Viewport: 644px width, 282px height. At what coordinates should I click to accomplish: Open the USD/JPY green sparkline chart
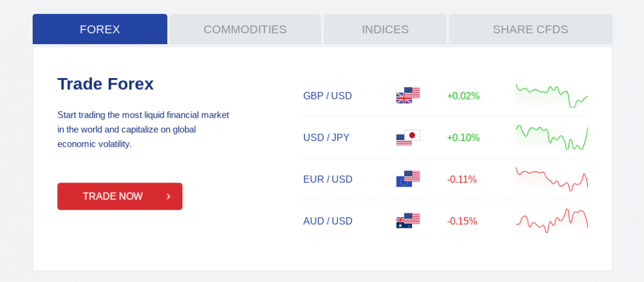(552, 137)
